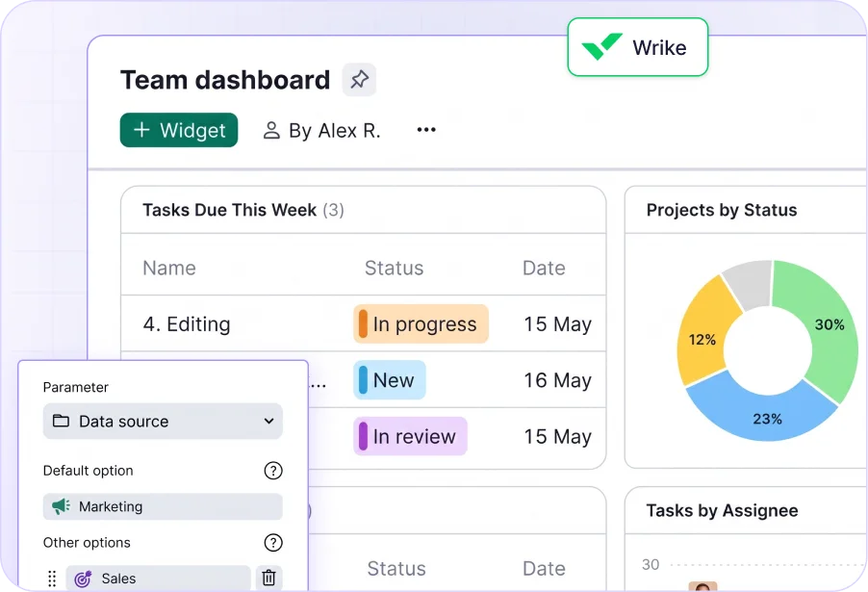Pin the Team dashboard

[359, 79]
